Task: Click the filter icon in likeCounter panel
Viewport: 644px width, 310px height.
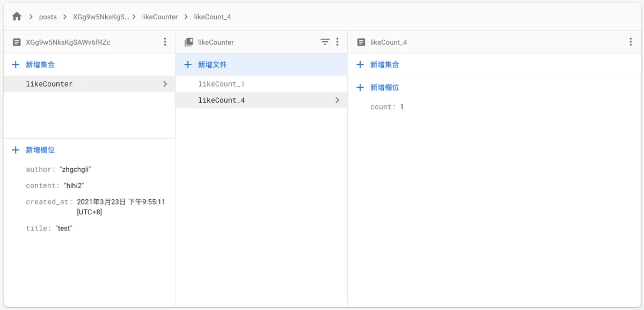Action: pyautogui.click(x=325, y=42)
